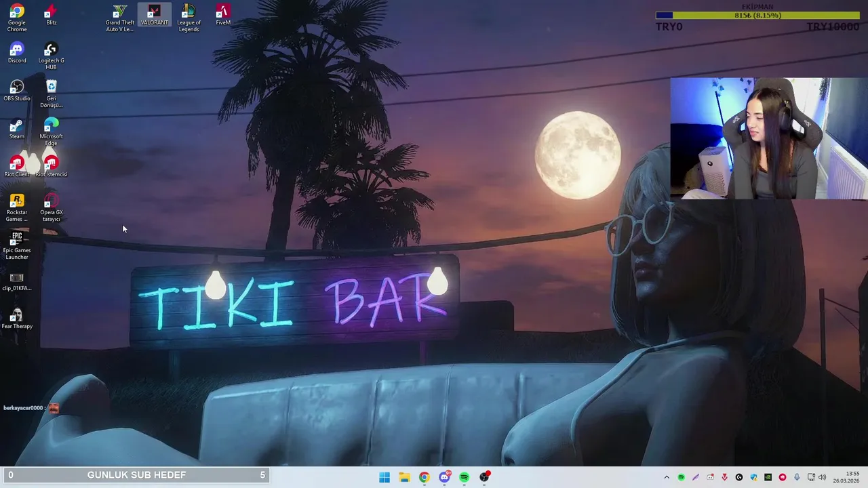868x488 pixels.
Task: Select the League of Legends desktop icon
Action: coord(189,18)
